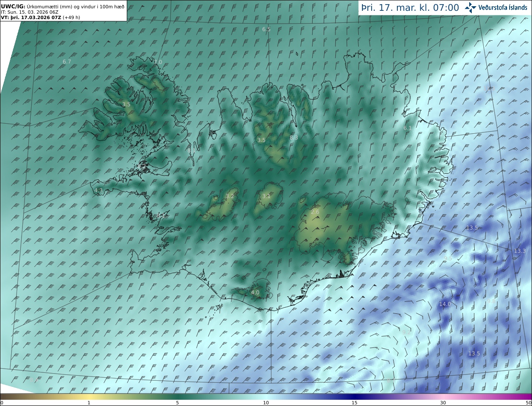The height and width of the screenshot is (406, 532).
Task: Click the 9.5 value label on the map
Action: click(x=448, y=259)
